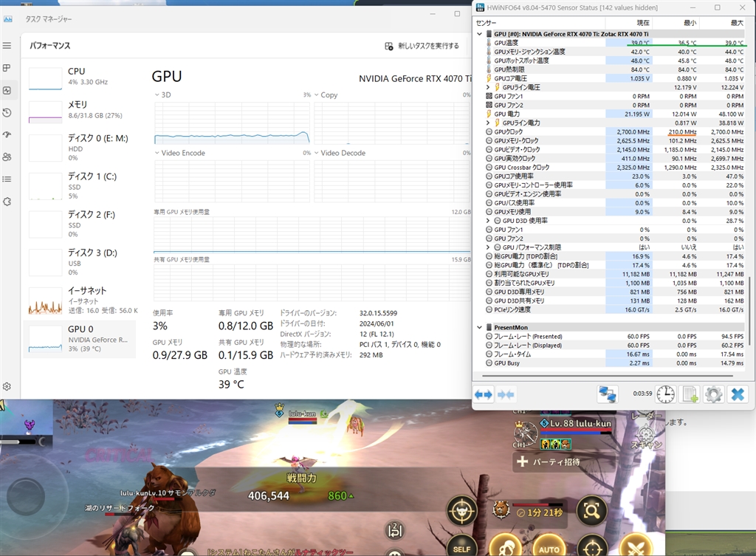Tap the SELF button in game
Viewport: 756px width, 556px height.
pos(462,547)
